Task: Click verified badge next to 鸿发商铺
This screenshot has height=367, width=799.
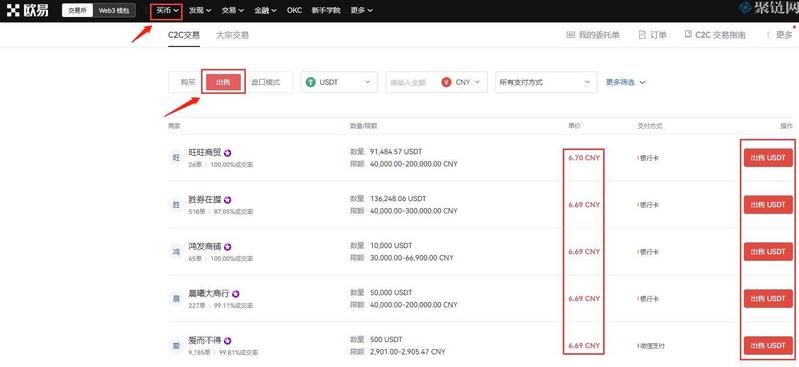Action: [x=228, y=247]
